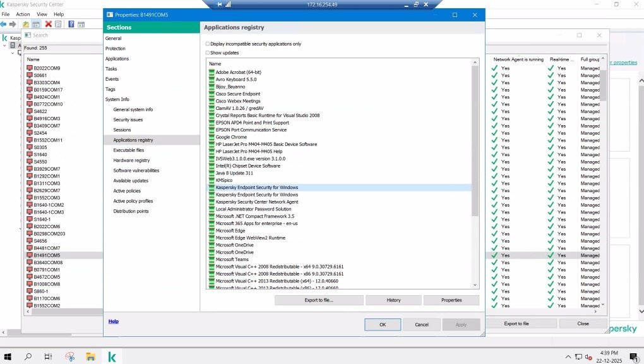644x364 pixels.
Task: Open Kaspersky Security Center taskbar icon
Action: click(x=112, y=356)
